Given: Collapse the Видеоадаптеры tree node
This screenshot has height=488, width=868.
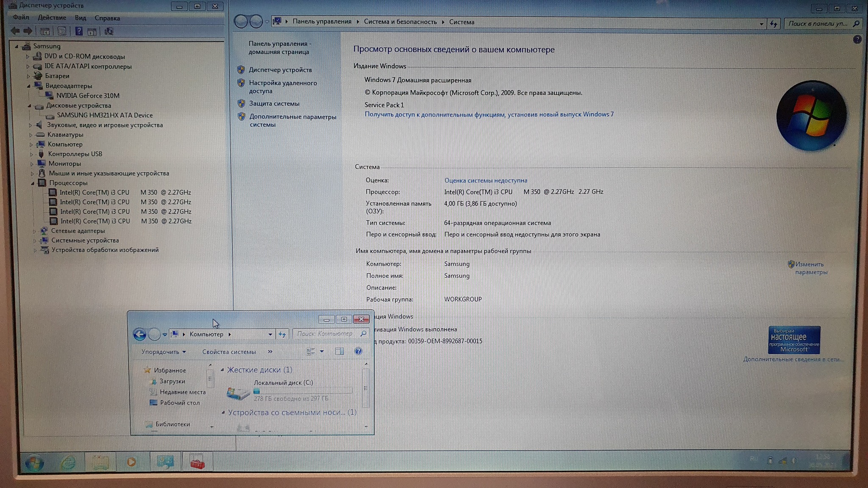Looking at the screenshot, I should (x=29, y=86).
